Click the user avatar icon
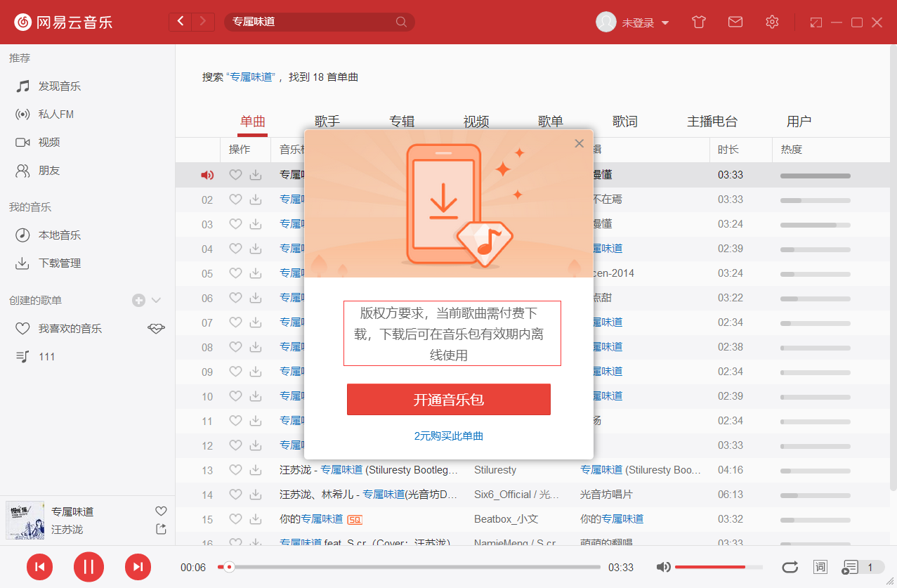The height and width of the screenshot is (588, 897). coord(606,22)
